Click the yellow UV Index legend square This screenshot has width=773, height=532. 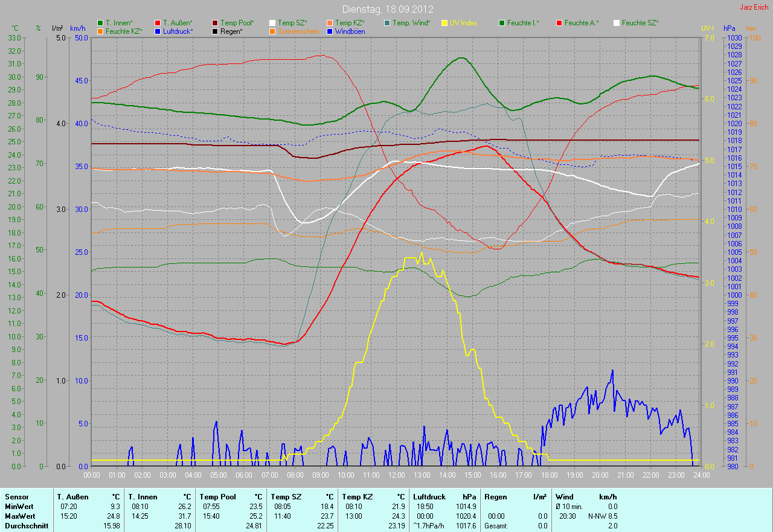444,23
